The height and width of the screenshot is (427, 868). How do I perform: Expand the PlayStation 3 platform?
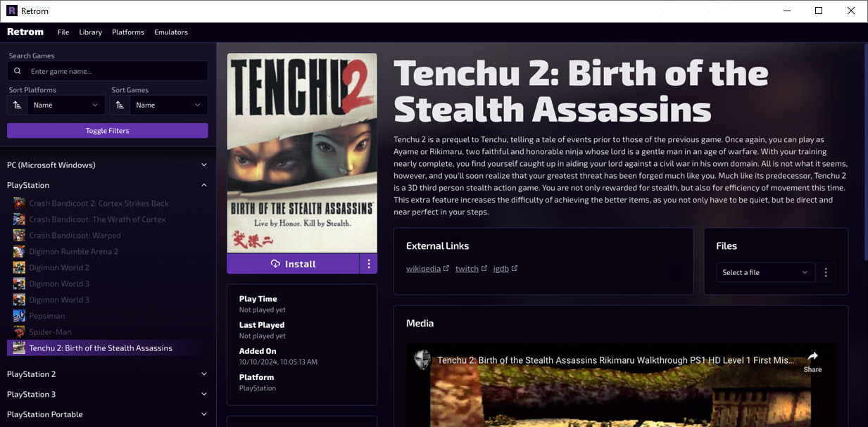(108, 395)
